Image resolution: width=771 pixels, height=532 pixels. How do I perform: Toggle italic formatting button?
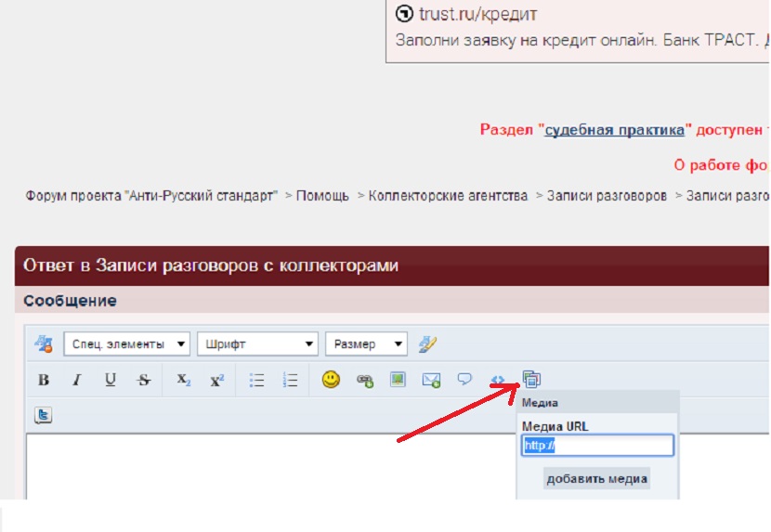pyautogui.click(x=77, y=380)
